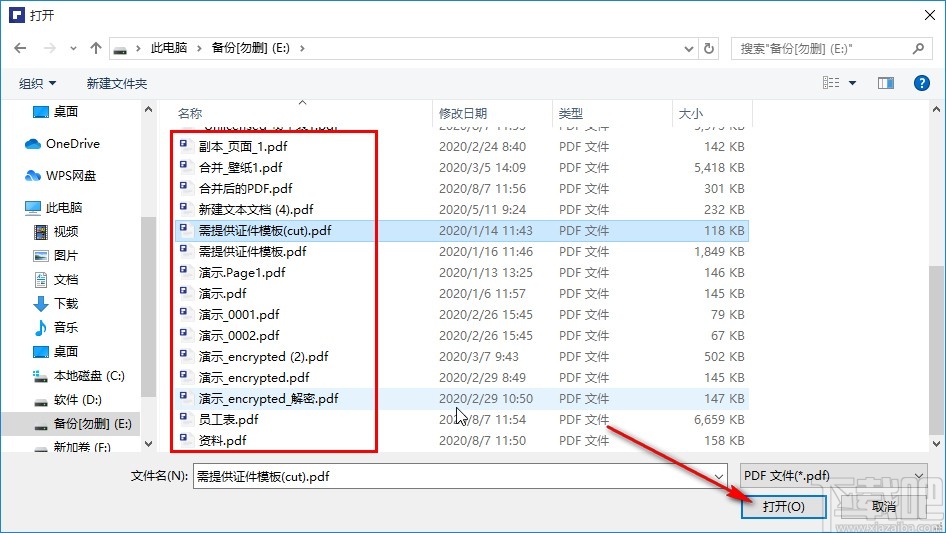Click sidebar scrollbar down arrow
Screen dimensions: 946x533
(x=148, y=444)
